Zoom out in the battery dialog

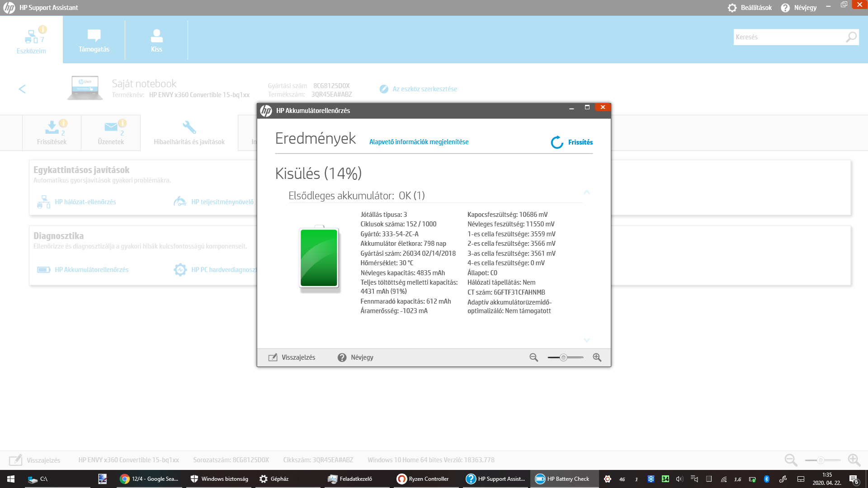coord(534,357)
